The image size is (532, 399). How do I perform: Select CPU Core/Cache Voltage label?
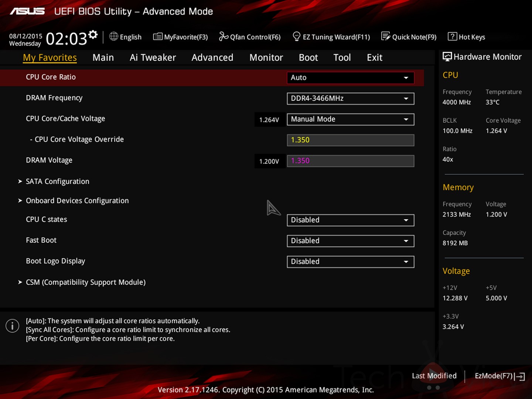pyautogui.click(x=65, y=119)
